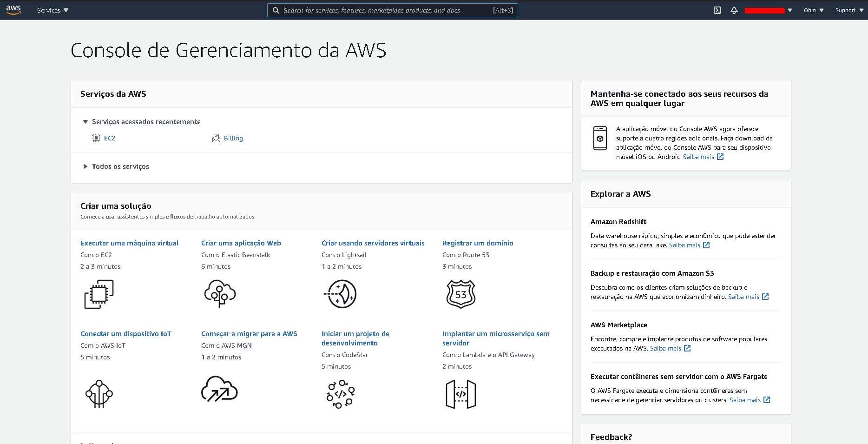This screenshot has width=868, height=444.
Task: Click 'Com o Lambda e o API Gateway' text
Action: [x=488, y=355]
